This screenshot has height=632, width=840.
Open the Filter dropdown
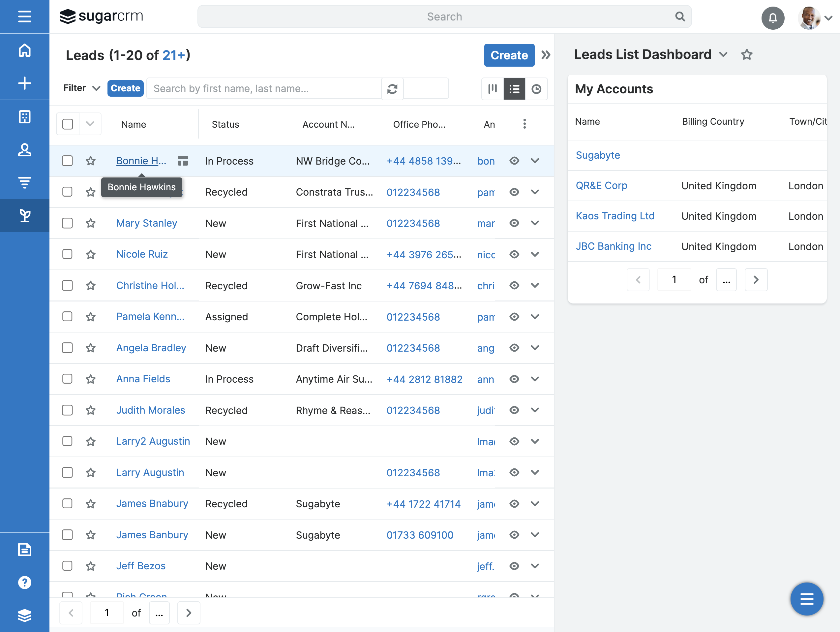(x=82, y=88)
